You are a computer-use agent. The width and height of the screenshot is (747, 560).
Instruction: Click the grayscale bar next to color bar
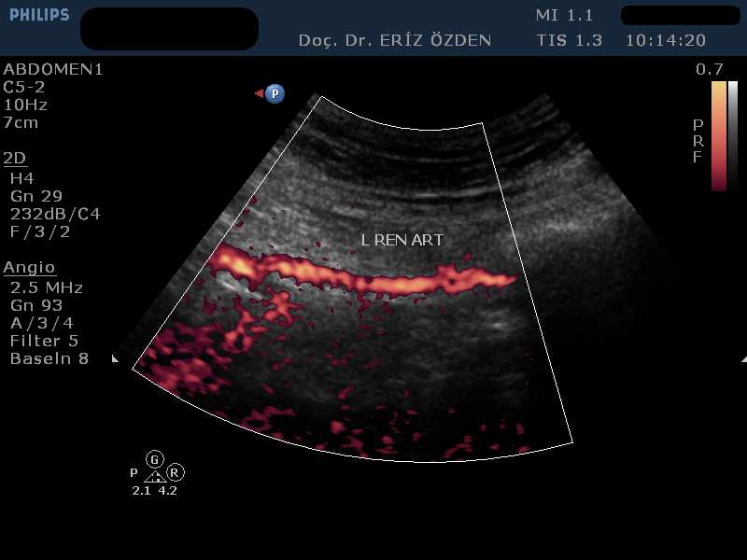point(733,135)
